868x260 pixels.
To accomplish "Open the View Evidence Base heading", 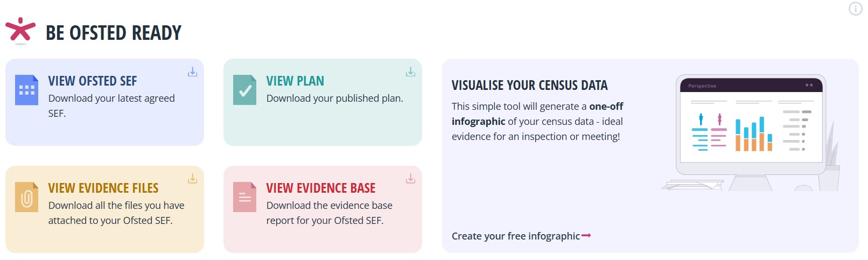I will [x=321, y=188].
